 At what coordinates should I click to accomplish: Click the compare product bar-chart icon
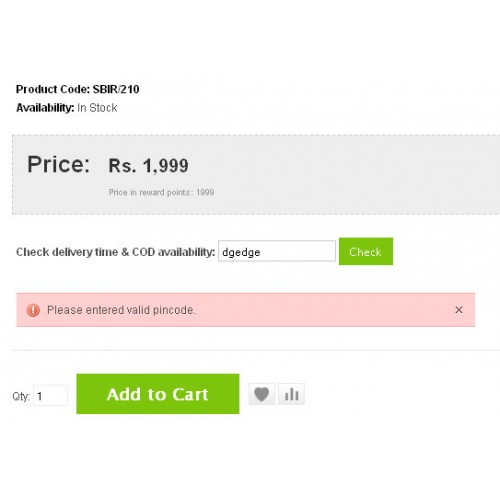pos(291,394)
